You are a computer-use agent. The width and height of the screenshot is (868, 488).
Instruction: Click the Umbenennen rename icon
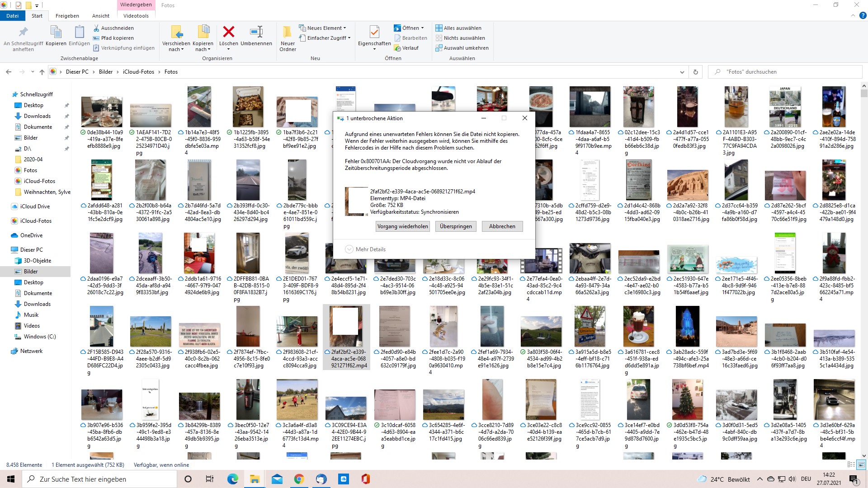point(256,32)
